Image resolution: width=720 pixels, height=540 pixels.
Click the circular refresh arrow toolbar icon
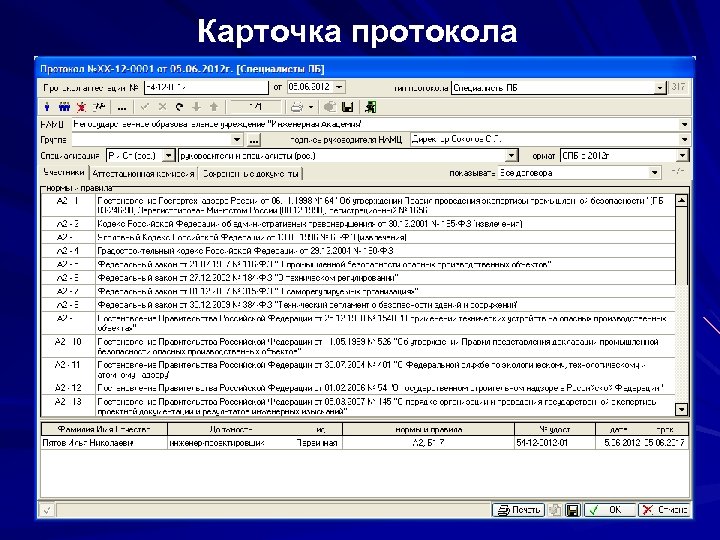[180, 107]
